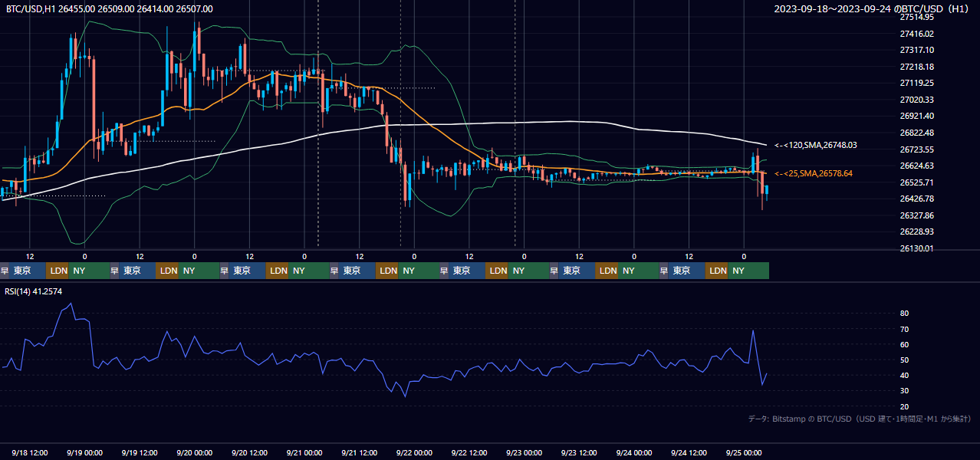This screenshot has width=980, height=460.
Task: Click price axis value 27218.18
Action: click(916, 67)
